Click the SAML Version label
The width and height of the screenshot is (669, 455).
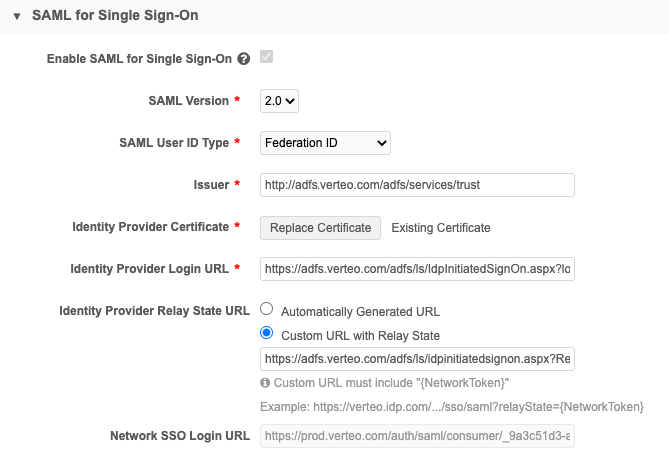pyautogui.click(x=188, y=101)
